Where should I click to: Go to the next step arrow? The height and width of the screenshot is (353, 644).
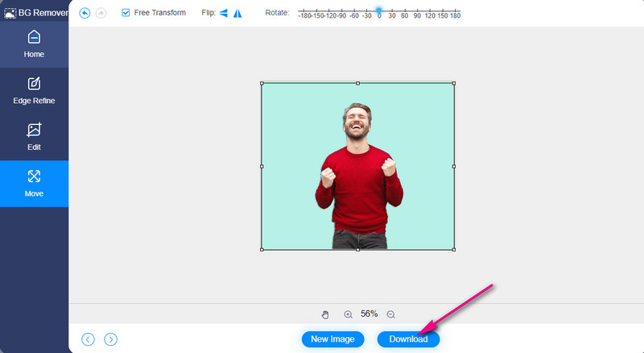click(111, 339)
